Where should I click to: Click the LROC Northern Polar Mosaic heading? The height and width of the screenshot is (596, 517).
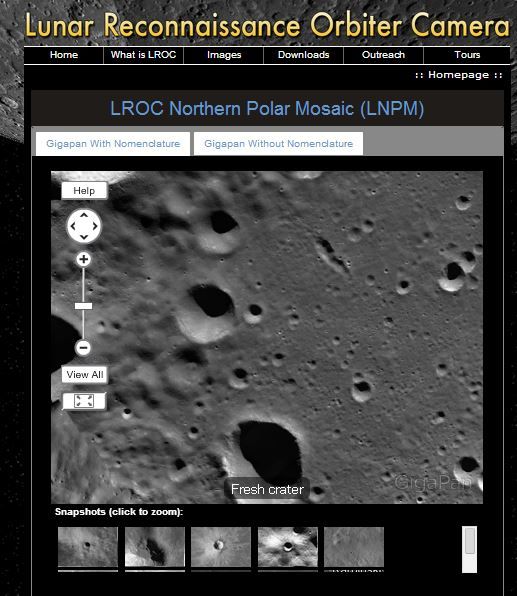(267, 109)
